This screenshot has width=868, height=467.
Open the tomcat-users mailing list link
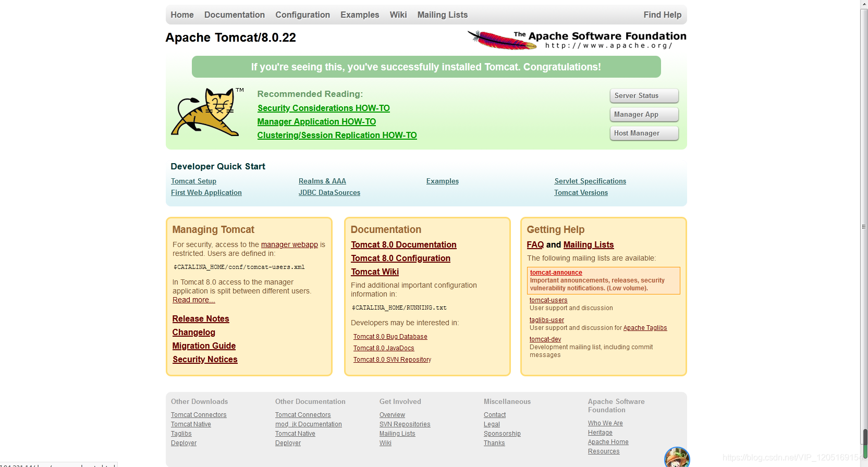tap(548, 300)
